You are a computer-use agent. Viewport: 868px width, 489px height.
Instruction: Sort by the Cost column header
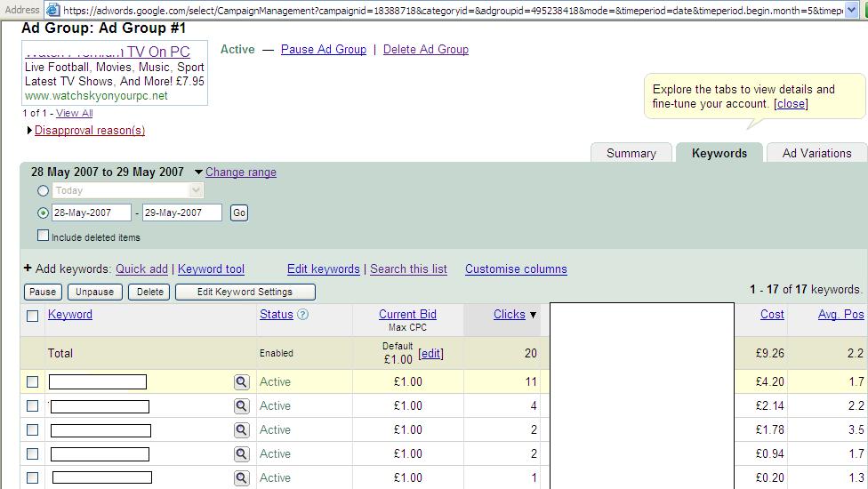(772, 314)
